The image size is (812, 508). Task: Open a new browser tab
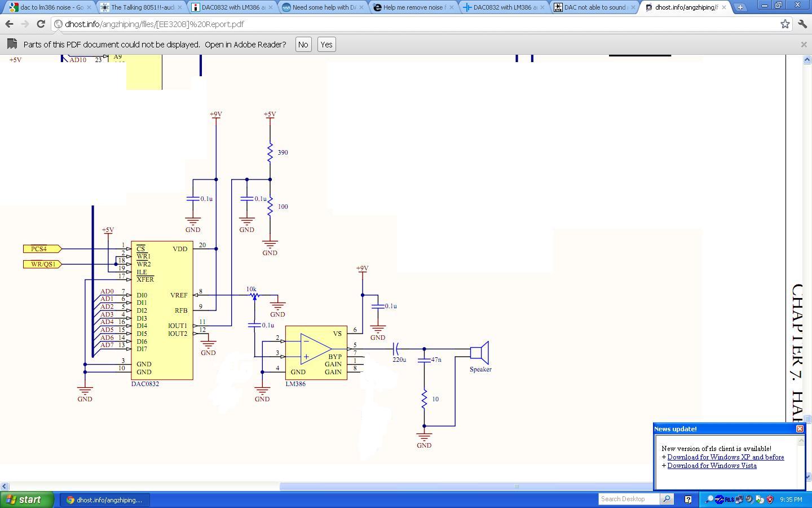[x=740, y=7]
